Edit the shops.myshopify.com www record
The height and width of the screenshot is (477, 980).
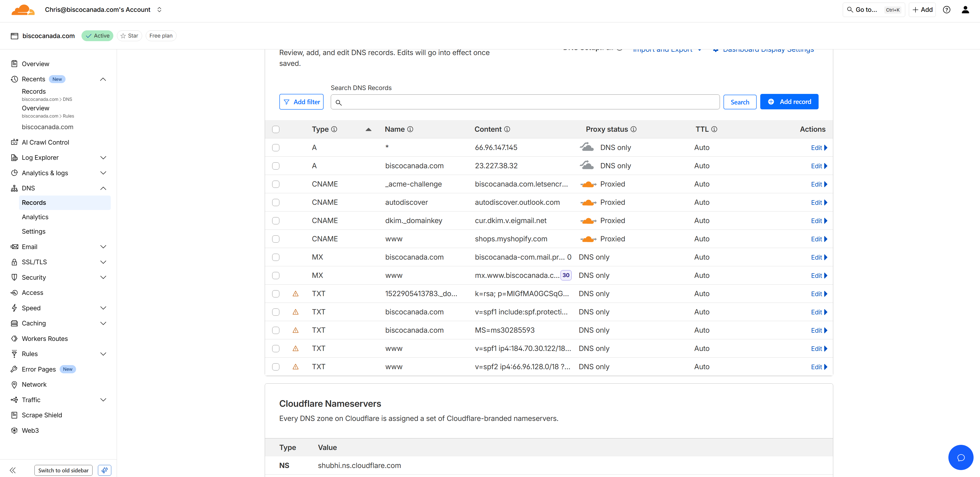point(819,239)
